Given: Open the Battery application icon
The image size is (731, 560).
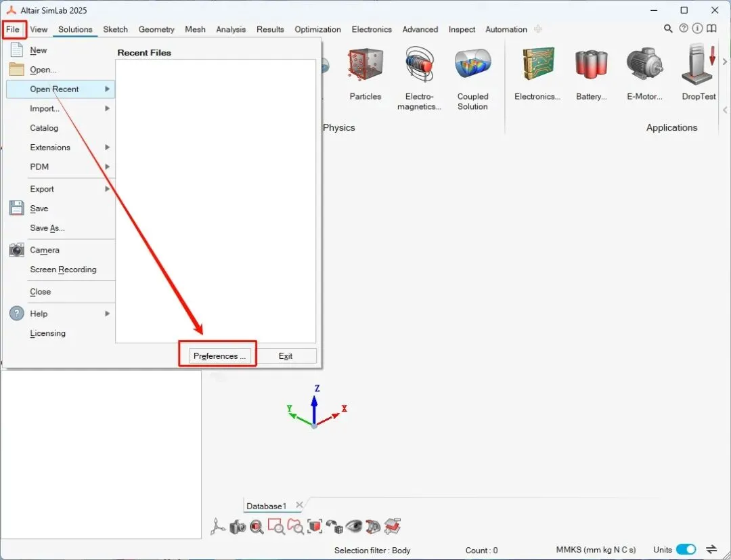Looking at the screenshot, I should 591,64.
